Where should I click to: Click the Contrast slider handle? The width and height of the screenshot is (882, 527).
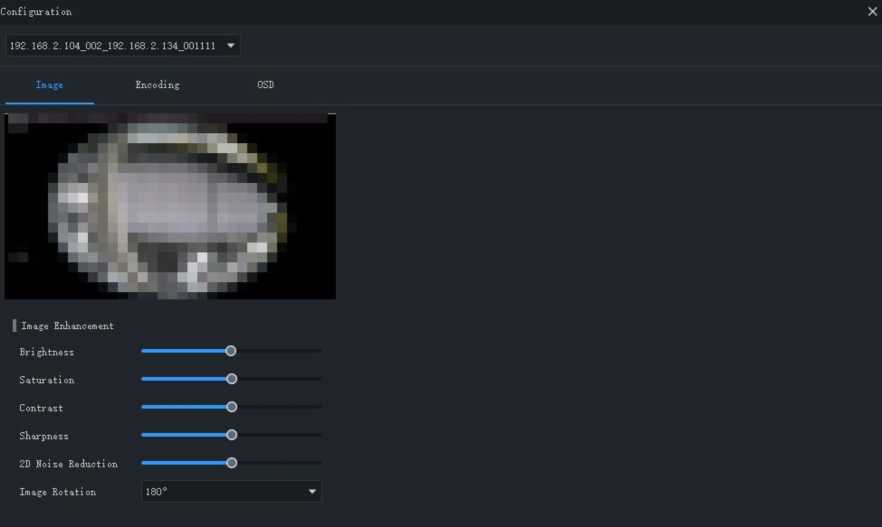tap(232, 407)
